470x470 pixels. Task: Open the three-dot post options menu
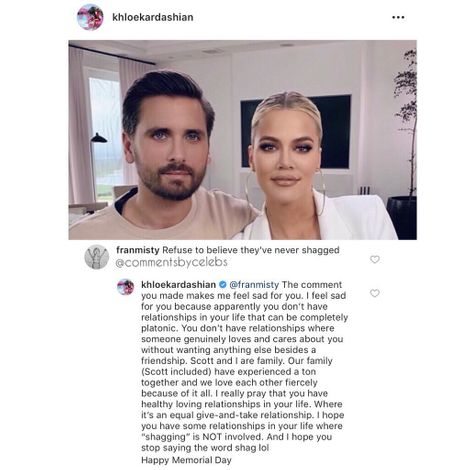[398, 17]
